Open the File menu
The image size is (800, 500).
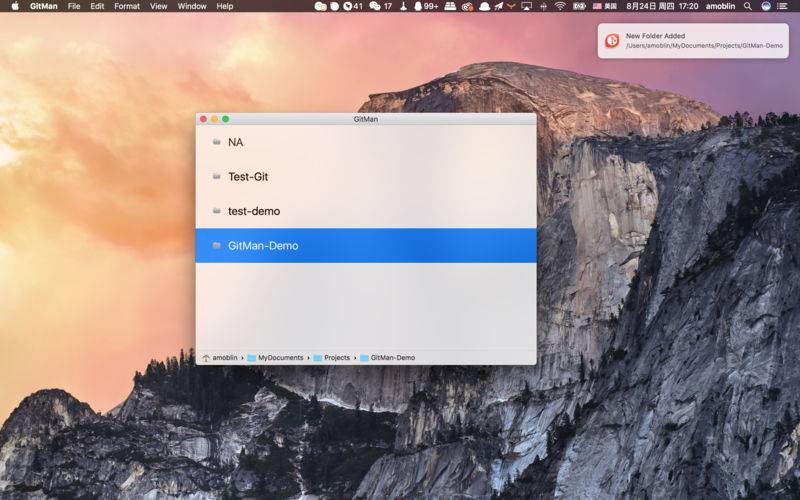click(74, 6)
